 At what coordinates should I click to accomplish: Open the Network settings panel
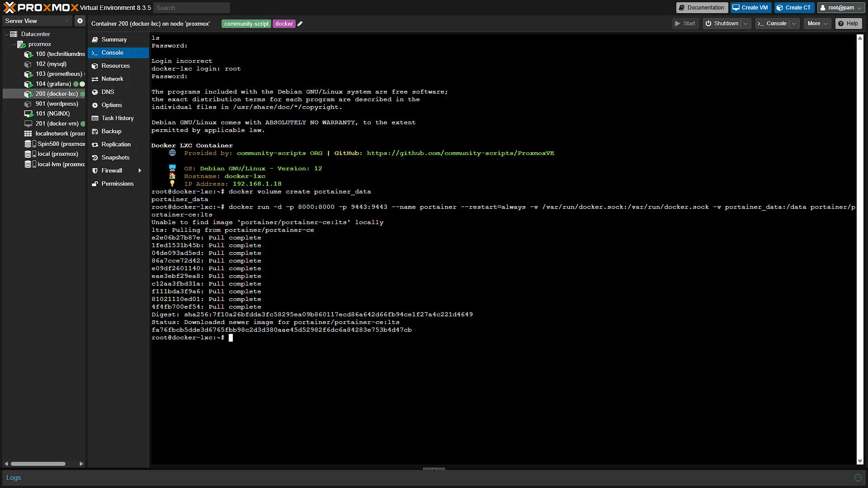pyautogui.click(x=118, y=79)
